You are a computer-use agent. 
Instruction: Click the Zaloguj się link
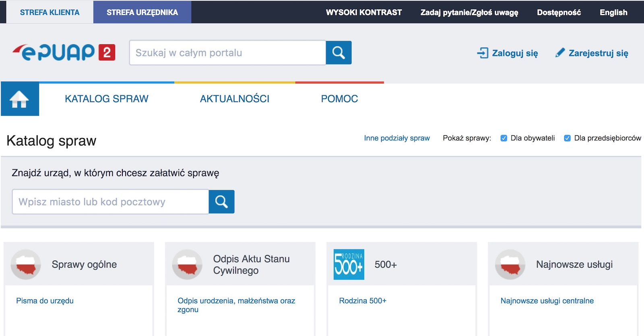[508, 53]
